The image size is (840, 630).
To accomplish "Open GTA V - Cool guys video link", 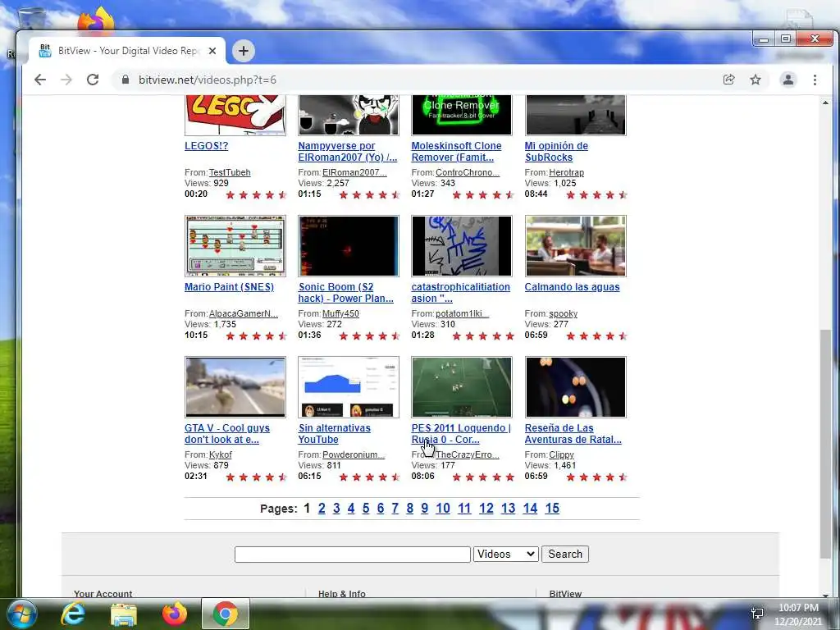I will click(227, 434).
